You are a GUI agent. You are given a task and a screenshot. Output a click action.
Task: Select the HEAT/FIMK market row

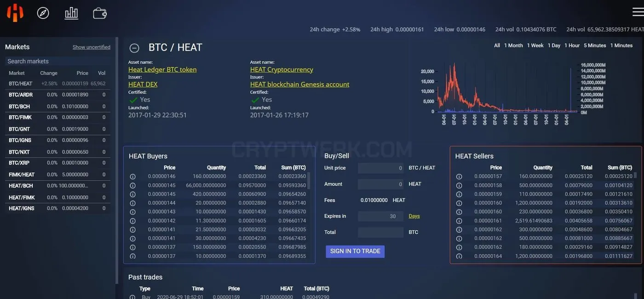point(57,197)
